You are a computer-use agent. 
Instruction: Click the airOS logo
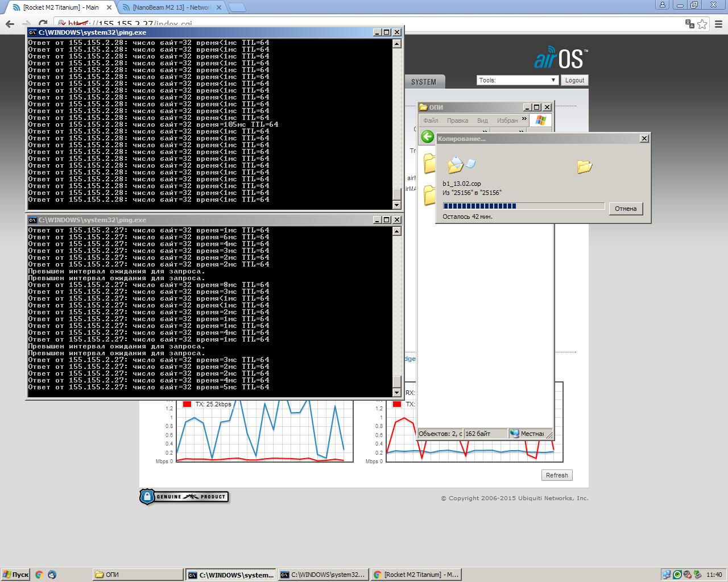[561, 58]
